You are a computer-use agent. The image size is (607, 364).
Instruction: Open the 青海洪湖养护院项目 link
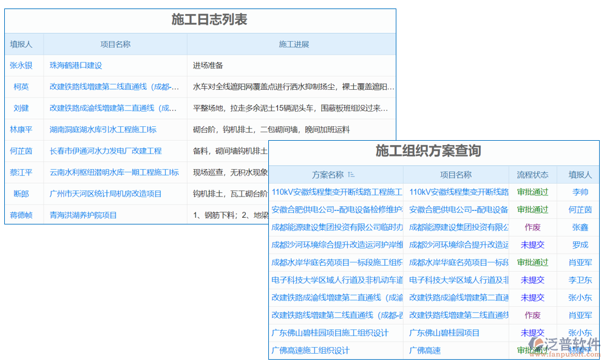tap(83, 215)
